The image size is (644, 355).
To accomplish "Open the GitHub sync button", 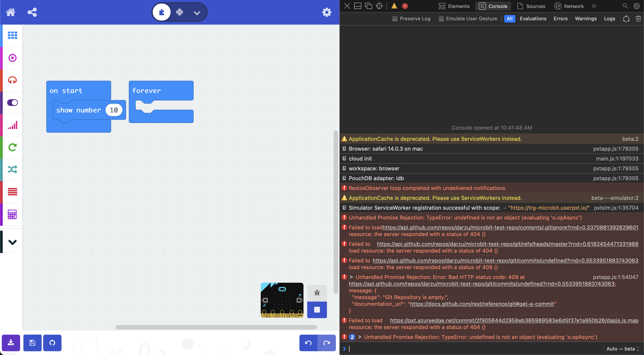I will pos(52,342).
